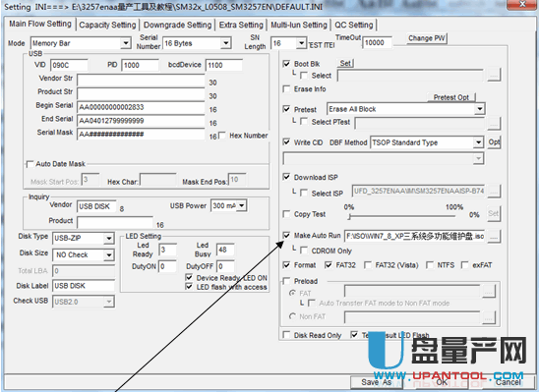Check the NTFS format option

[430, 265]
